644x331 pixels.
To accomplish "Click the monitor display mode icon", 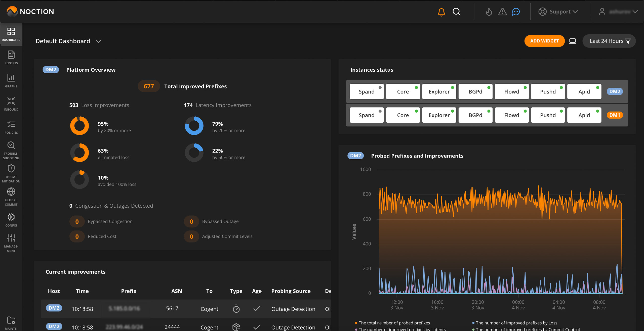I will pyautogui.click(x=573, y=41).
